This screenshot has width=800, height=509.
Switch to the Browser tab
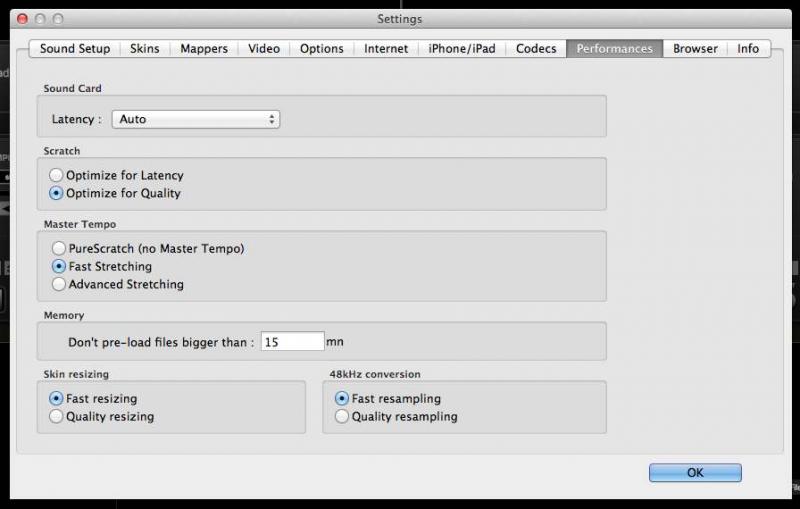click(695, 49)
